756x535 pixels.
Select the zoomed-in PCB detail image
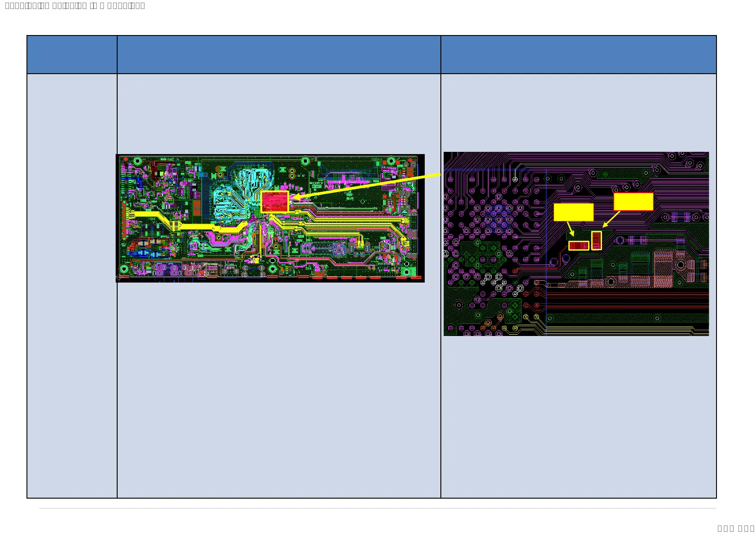576,244
